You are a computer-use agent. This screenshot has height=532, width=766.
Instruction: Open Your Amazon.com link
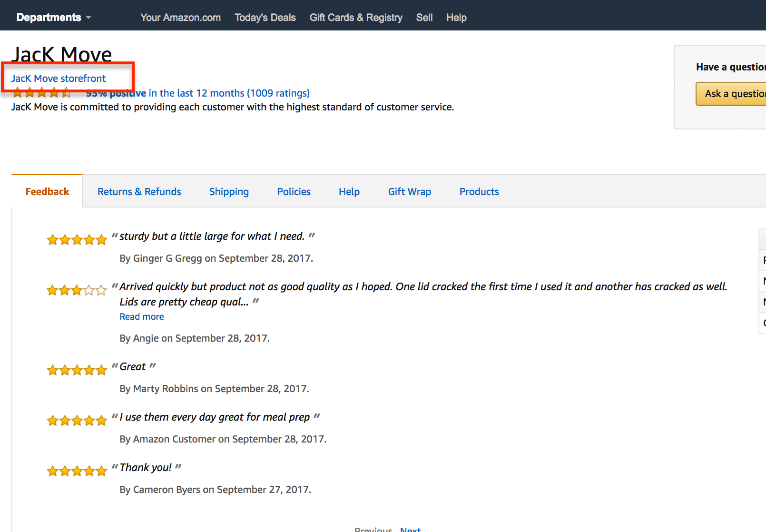(180, 18)
